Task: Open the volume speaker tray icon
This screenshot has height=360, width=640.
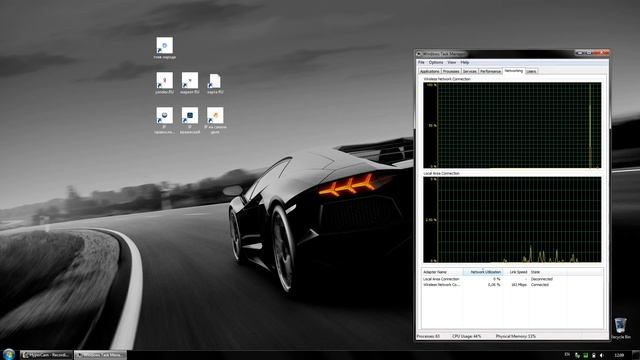Action: pyautogui.click(x=602, y=355)
